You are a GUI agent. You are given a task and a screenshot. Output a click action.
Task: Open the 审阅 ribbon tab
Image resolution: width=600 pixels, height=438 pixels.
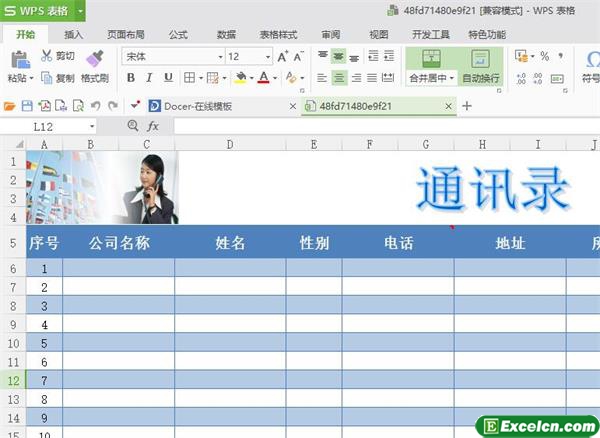331,35
